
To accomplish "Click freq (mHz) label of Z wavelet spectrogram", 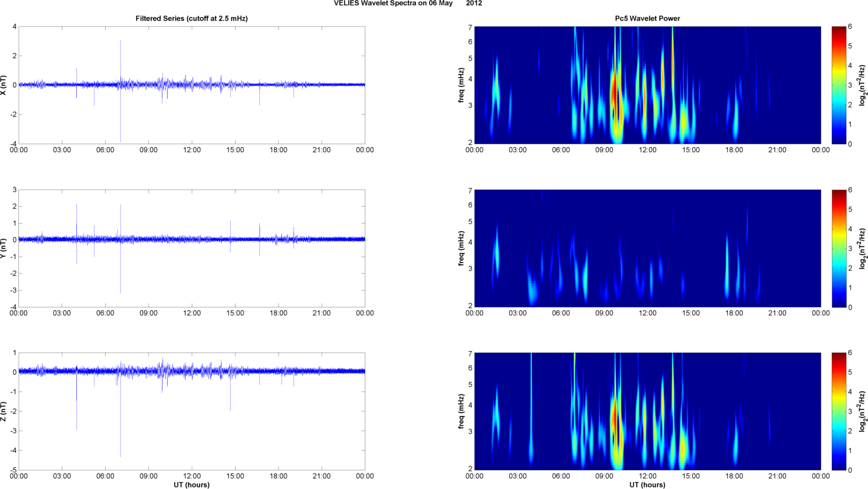I will pyautogui.click(x=461, y=411).
